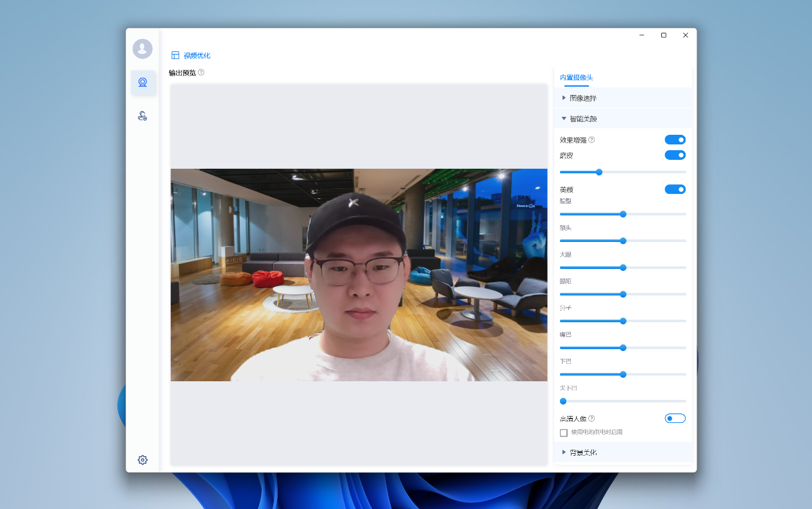This screenshot has height=509, width=812.
Task: Expand the 图像选择 section
Action: [582, 98]
